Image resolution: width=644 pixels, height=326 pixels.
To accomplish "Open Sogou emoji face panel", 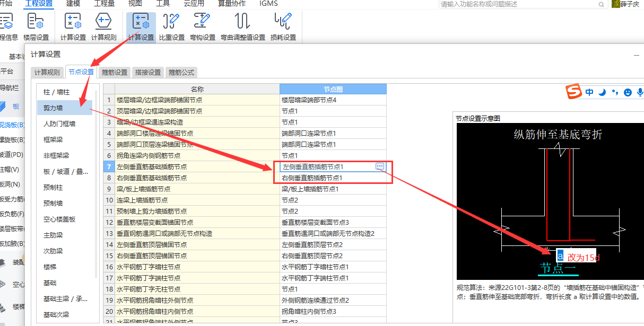I will coord(628,92).
